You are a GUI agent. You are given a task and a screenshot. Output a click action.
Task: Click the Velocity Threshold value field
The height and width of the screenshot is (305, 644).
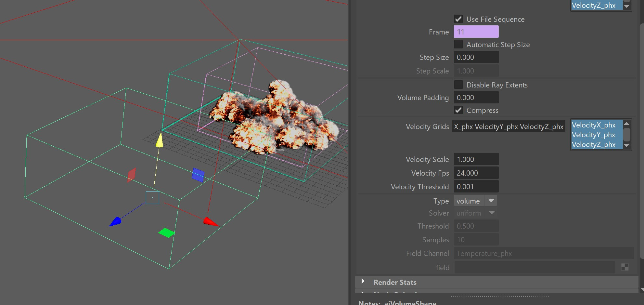(x=476, y=187)
